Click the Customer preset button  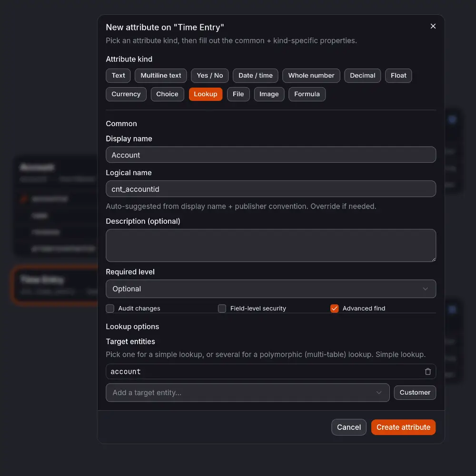tap(415, 393)
